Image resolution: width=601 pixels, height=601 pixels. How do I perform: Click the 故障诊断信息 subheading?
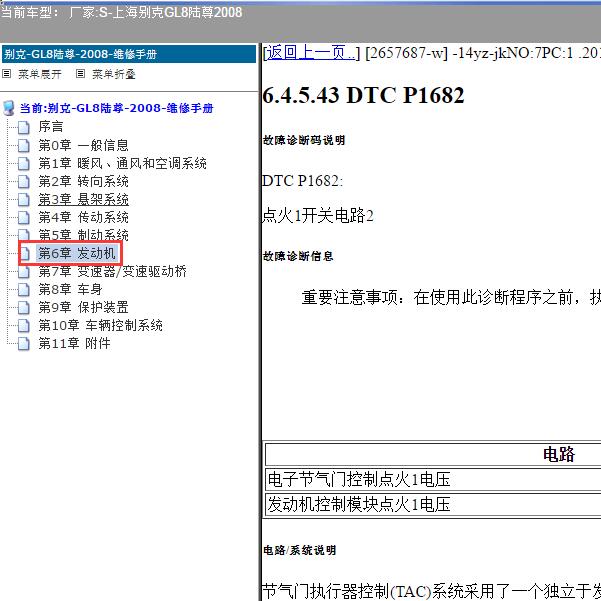(x=298, y=256)
